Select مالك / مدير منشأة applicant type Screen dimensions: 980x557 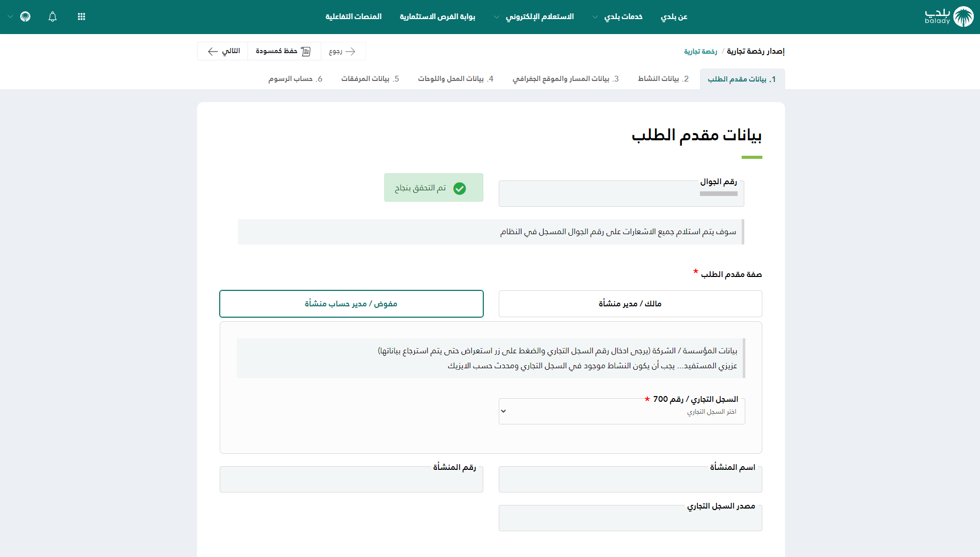click(x=630, y=304)
